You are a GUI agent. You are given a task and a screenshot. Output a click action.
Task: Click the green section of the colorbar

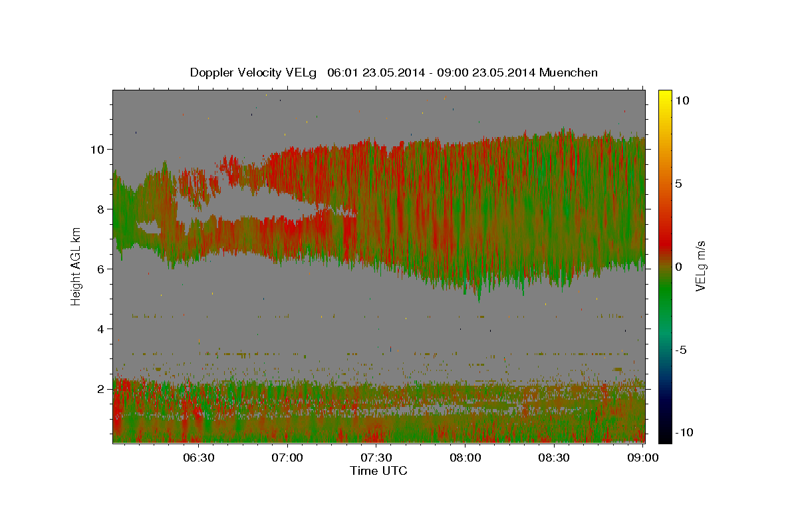[665, 293]
